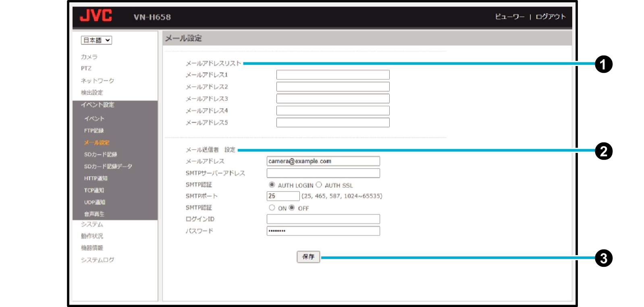Viewport: 644px width, 307px height.
Task: Select the AUTH SSL radio button
Action: (x=319, y=185)
